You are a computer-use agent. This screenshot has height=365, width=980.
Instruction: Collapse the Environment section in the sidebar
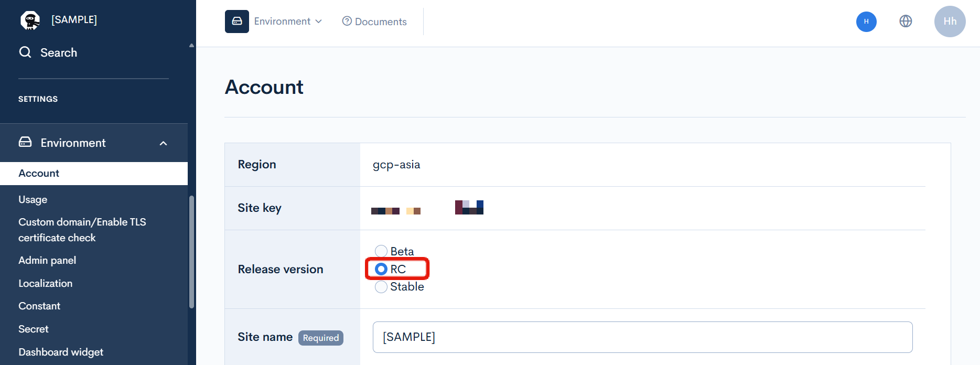163,143
